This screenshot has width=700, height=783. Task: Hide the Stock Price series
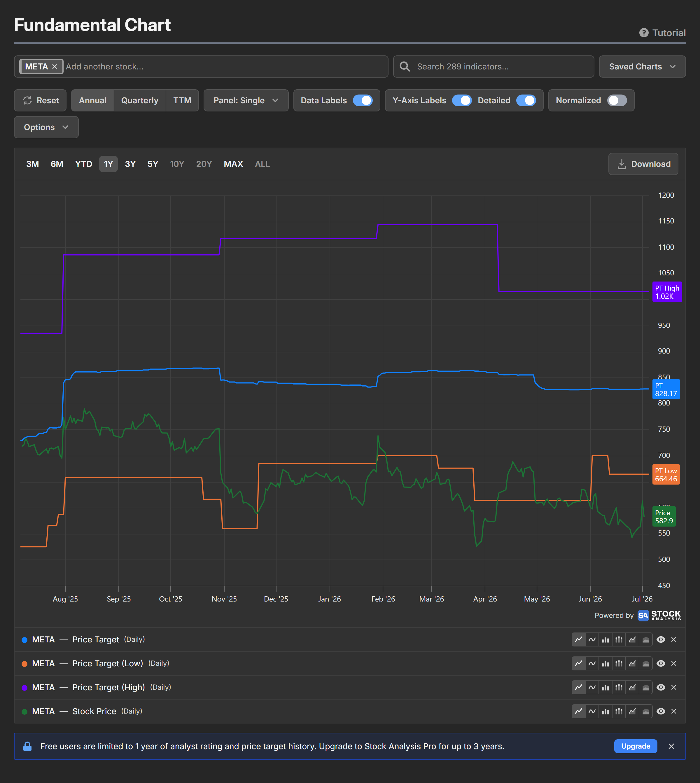(661, 711)
